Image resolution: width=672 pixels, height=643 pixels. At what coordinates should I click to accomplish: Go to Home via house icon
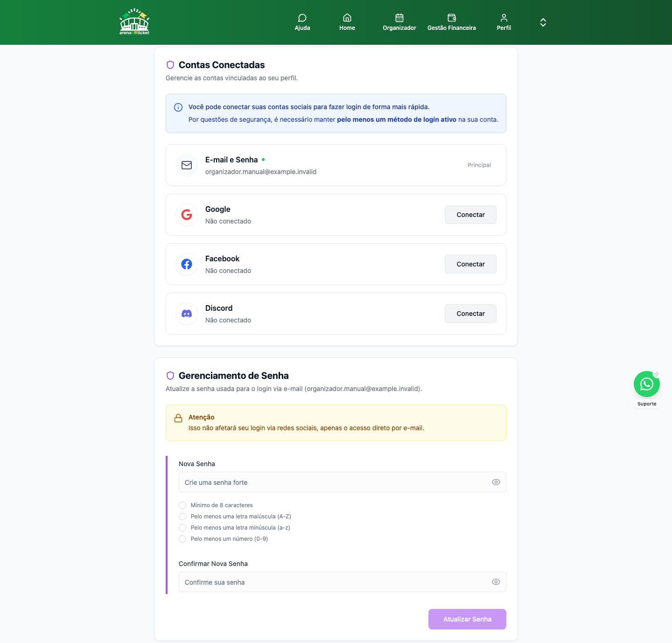pos(347,18)
